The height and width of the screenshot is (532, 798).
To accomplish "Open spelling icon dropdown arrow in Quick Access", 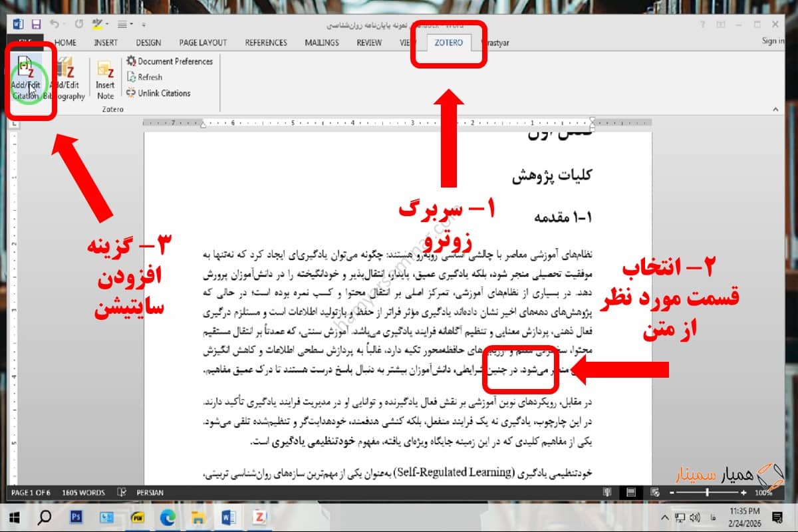I will click(x=108, y=25).
